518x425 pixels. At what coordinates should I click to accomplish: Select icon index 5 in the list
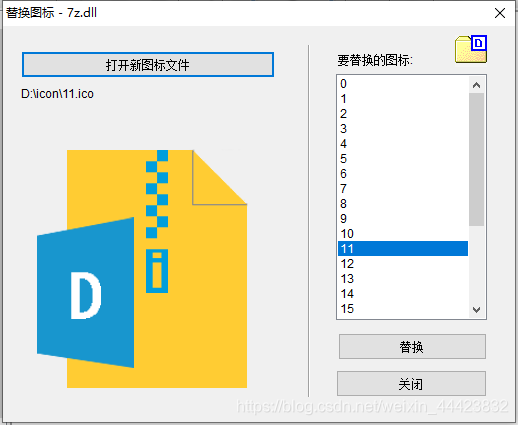pyautogui.click(x=403, y=159)
